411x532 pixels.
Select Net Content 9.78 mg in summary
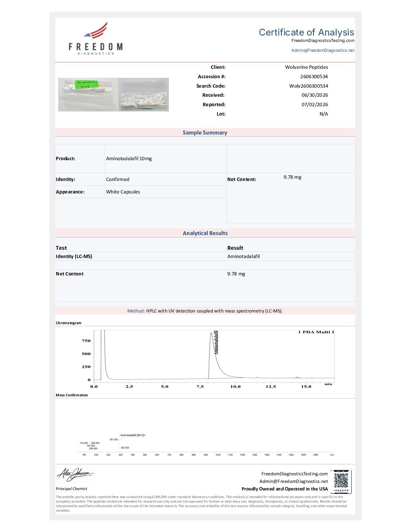[x=292, y=177]
